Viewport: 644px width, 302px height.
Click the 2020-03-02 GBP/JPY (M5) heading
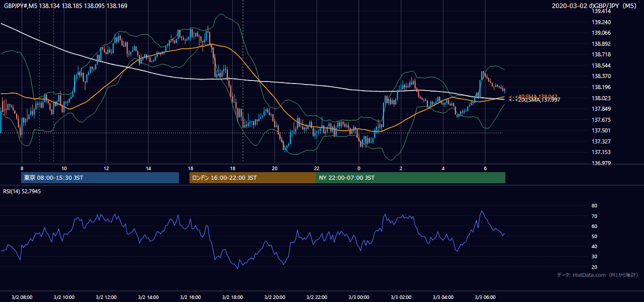[x=595, y=6]
